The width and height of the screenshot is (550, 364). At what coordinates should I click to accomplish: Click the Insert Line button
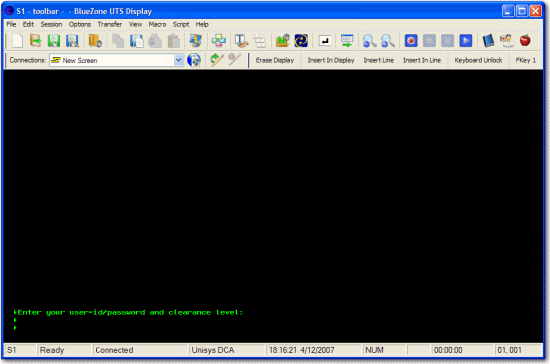378,60
